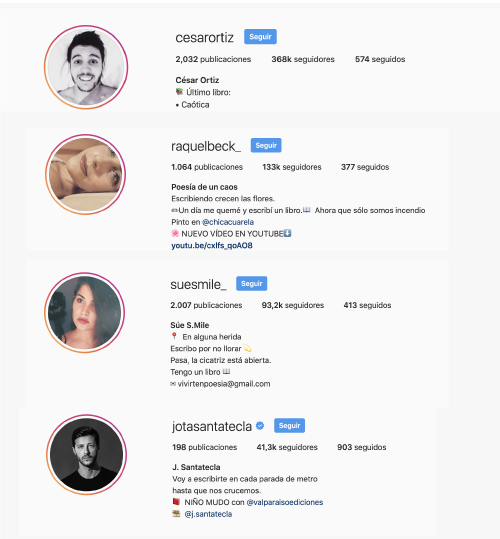The height and width of the screenshot is (539, 500).
Task: Open the @chicacuarela mention link
Action: (228, 222)
